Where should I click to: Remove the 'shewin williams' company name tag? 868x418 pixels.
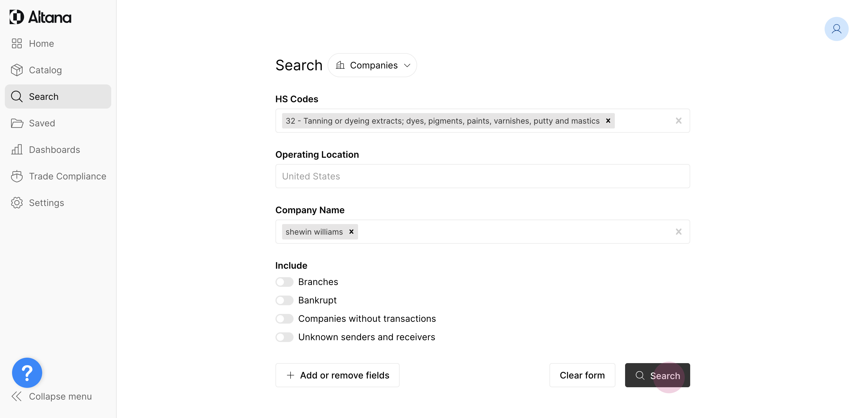(351, 232)
